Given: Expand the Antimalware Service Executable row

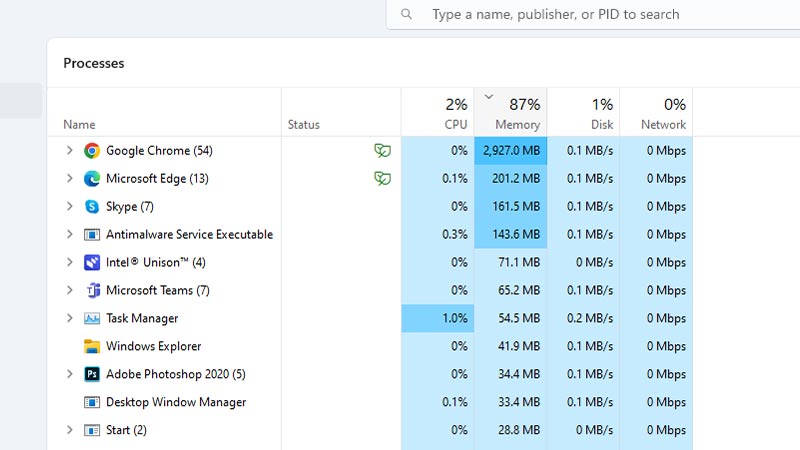Looking at the screenshot, I should (69, 235).
